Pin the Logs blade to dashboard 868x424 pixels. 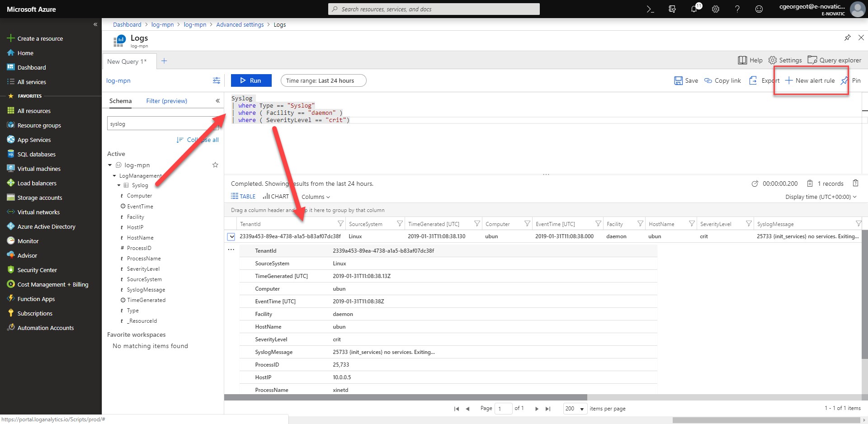[848, 38]
